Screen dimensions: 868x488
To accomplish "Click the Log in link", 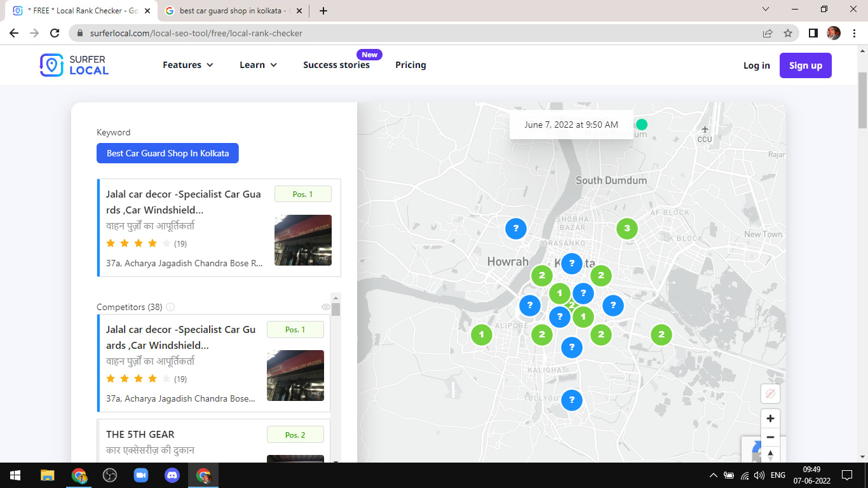I will click(x=756, y=65).
